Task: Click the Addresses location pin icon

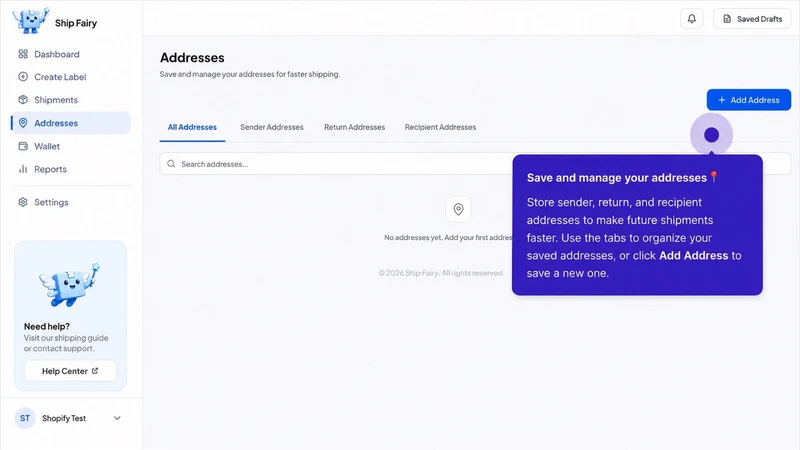Action: tap(23, 123)
